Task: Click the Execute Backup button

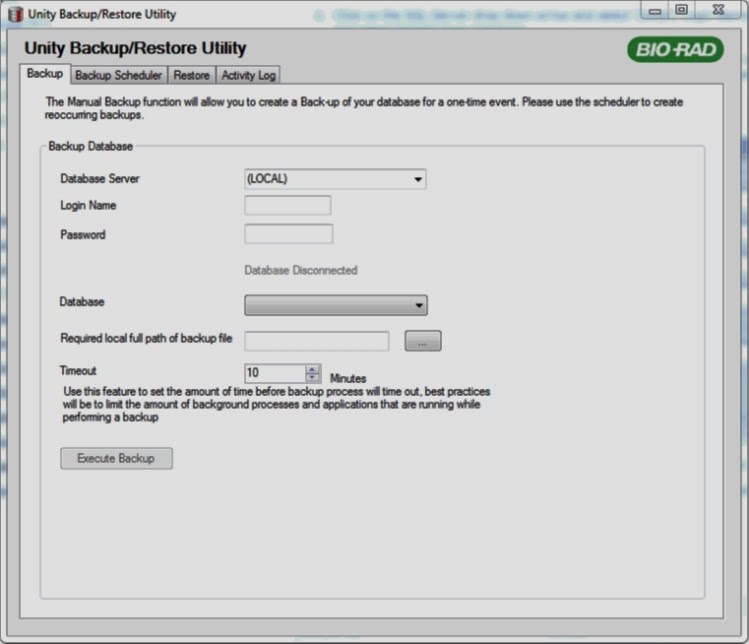Action: [x=116, y=459]
